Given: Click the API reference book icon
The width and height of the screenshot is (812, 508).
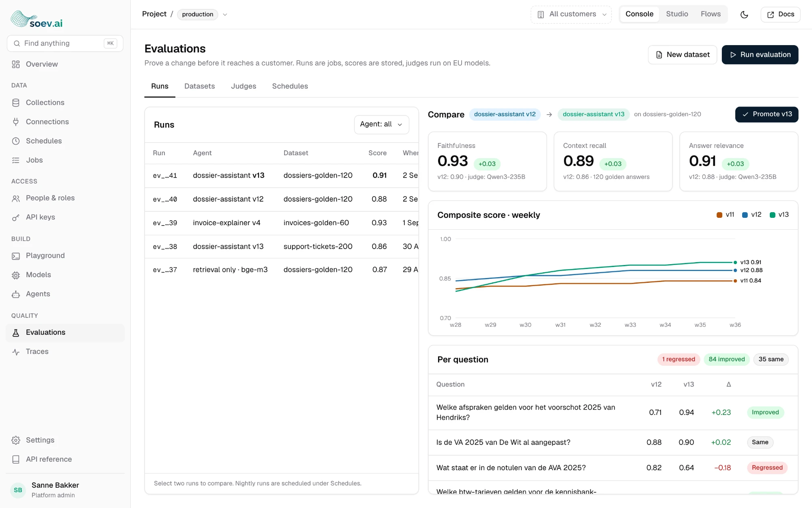Looking at the screenshot, I should click(x=16, y=459).
